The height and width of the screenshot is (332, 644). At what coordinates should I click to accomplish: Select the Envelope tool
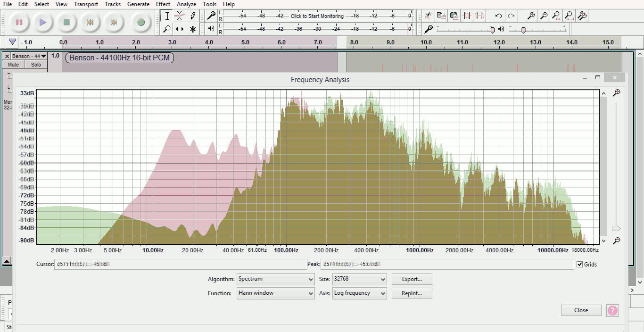[x=180, y=16]
